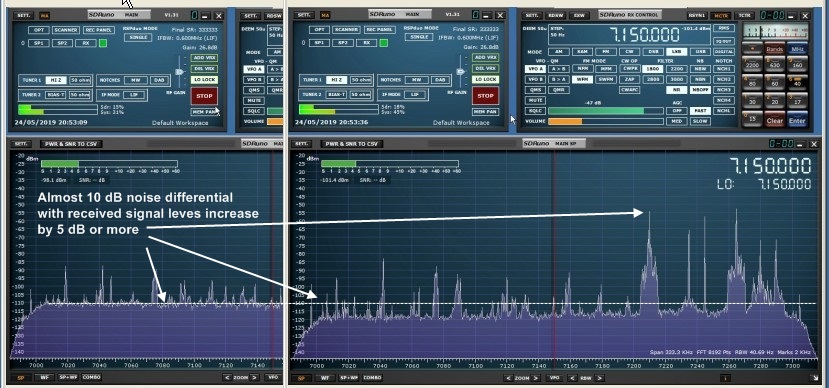Click the blue MHz key on keypad
This screenshot has width=829, height=388.
click(797, 48)
